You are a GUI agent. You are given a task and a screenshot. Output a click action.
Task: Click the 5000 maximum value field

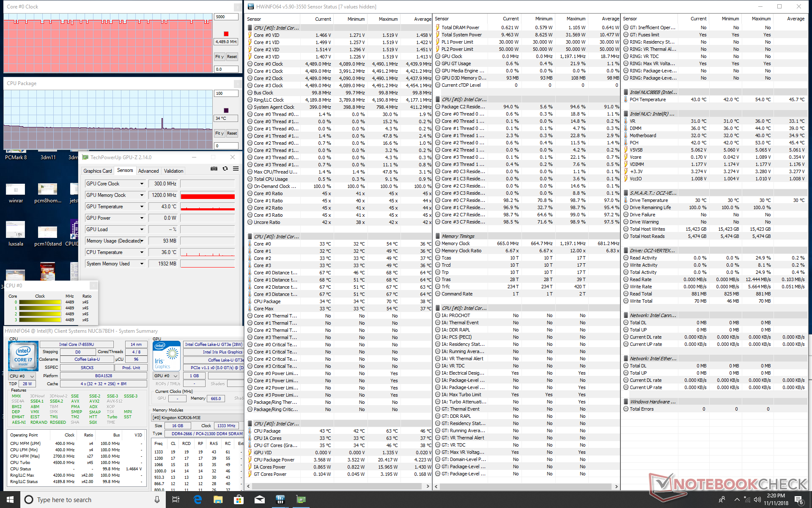226,17
